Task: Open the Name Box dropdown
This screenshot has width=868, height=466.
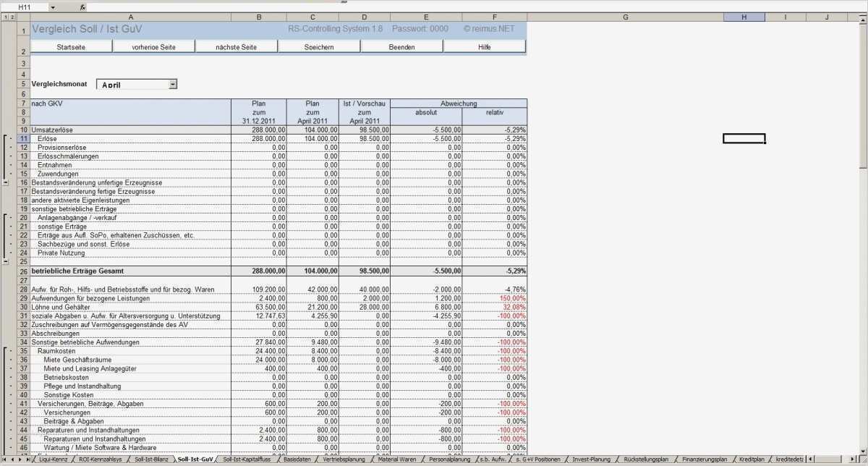Action: [x=52, y=7]
